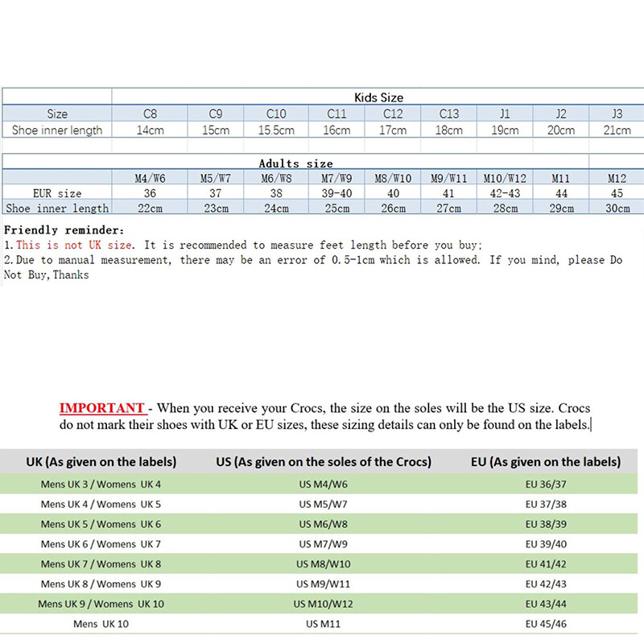644x644 pixels.
Task: Select EUR size value 45
Action: pyautogui.click(x=617, y=193)
